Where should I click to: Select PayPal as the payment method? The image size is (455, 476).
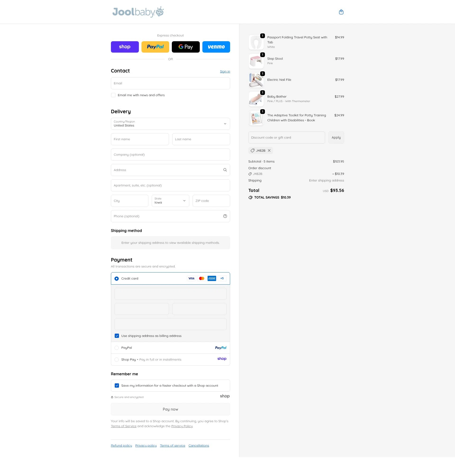tap(117, 348)
